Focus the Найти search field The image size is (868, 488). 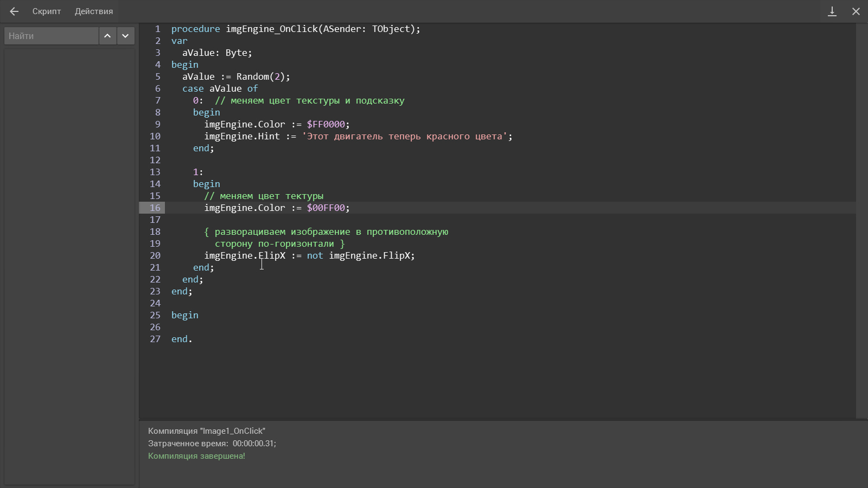52,36
